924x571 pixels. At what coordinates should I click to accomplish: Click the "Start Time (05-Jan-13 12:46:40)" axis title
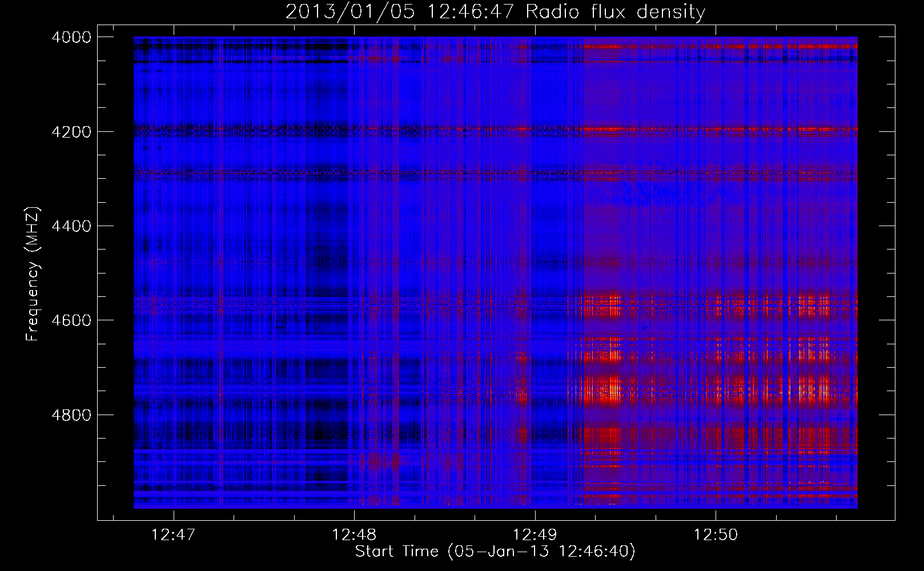point(495,552)
